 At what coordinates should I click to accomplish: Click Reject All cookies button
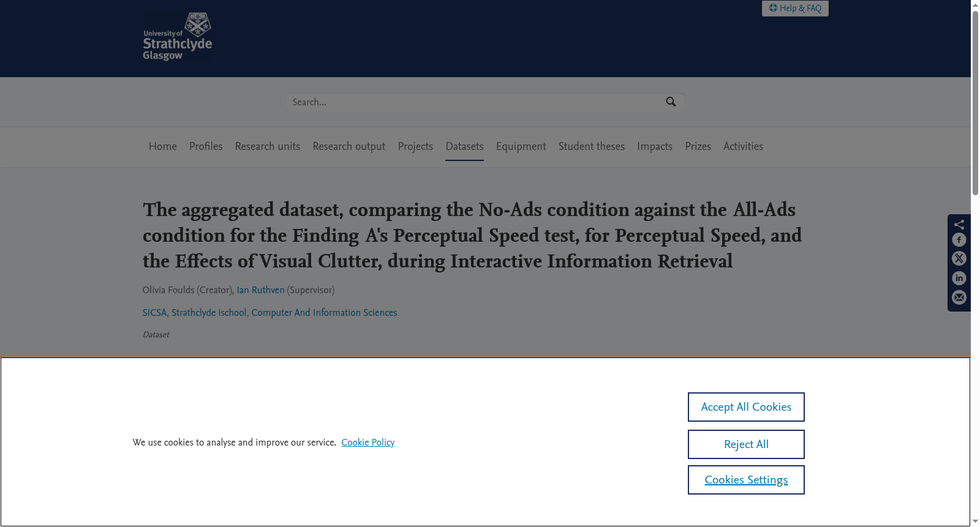tap(746, 444)
